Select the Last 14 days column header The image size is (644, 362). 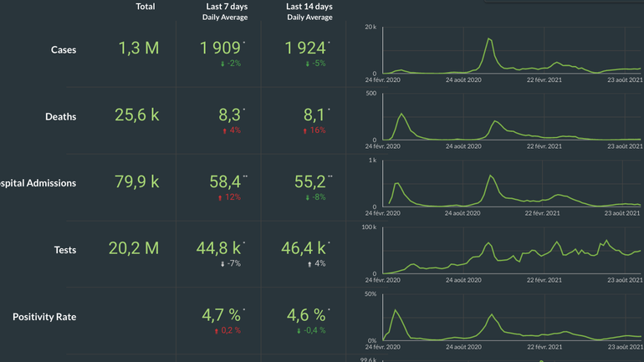pos(309,7)
